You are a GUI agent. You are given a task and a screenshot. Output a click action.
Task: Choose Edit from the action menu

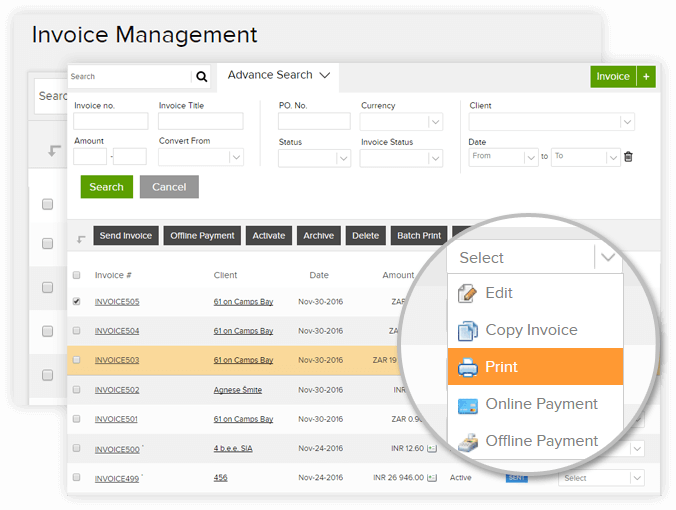[535, 293]
